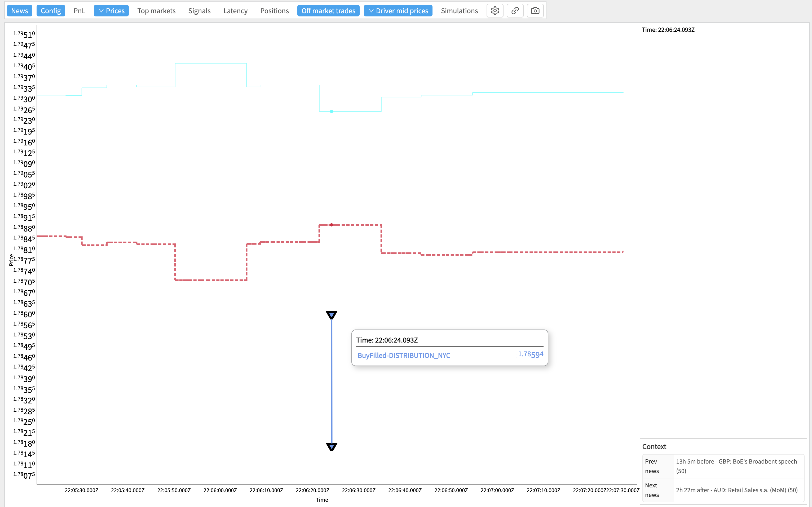The height and width of the screenshot is (507, 812).
Task: Click the 22:06:00.000Z time axis label
Action: coord(220,490)
